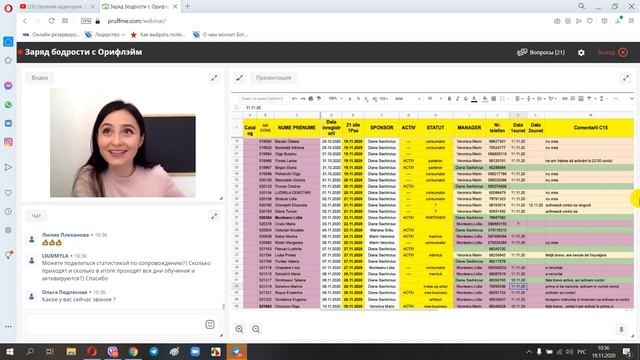The width and height of the screenshot is (640, 360).
Task: Switch to the YouTube browser tab
Action: [x=57, y=7]
